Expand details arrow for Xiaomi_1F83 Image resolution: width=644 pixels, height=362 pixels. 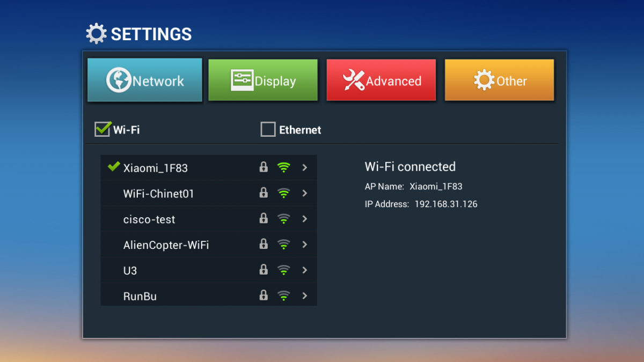tap(305, 167)
